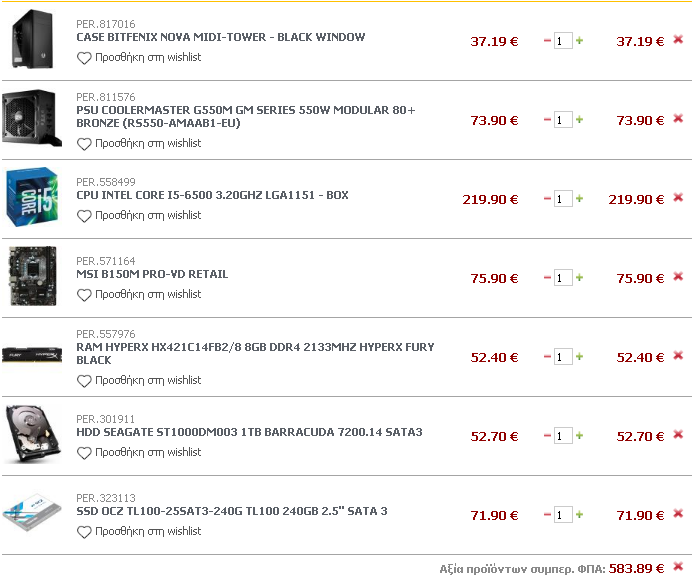Add one more HyperX Fury RAM
Viewport: 695px width, 579px height.
(x=579, y=356)
